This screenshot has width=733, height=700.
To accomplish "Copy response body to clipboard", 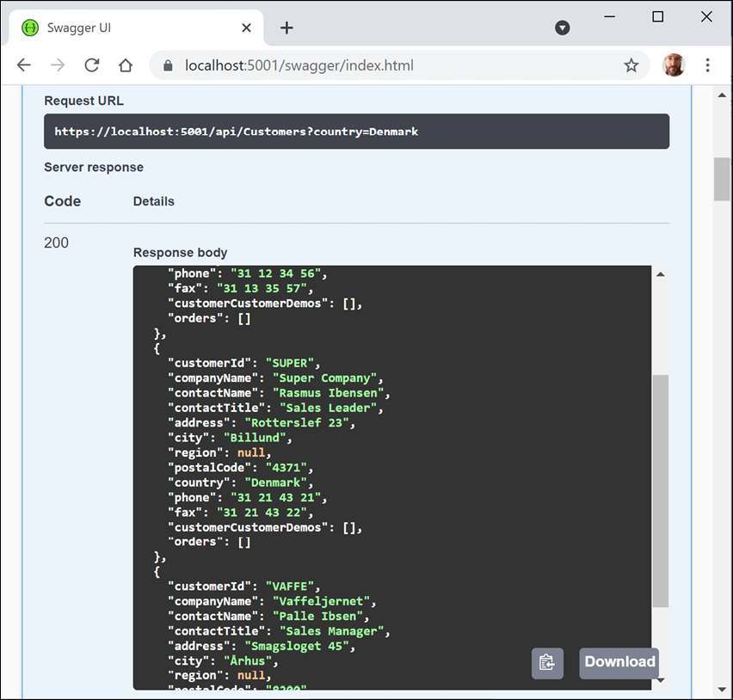I will click(546, 663).
